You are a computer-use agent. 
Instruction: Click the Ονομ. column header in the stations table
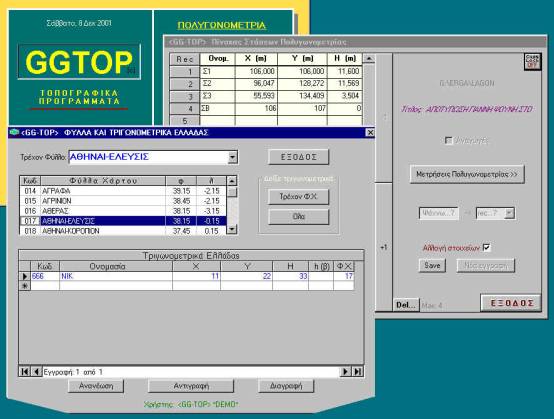[218, 59]
